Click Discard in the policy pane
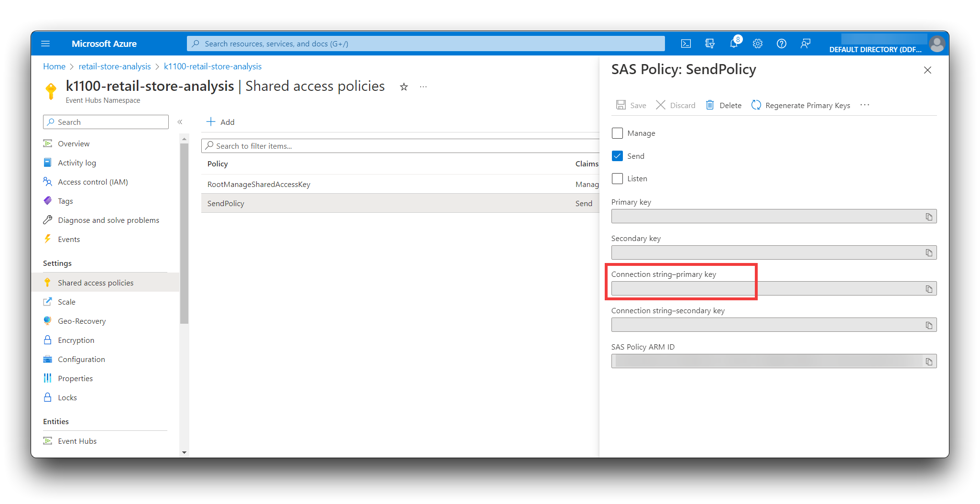Viewport: 980px width, 504px height. (x=675, y=105)
